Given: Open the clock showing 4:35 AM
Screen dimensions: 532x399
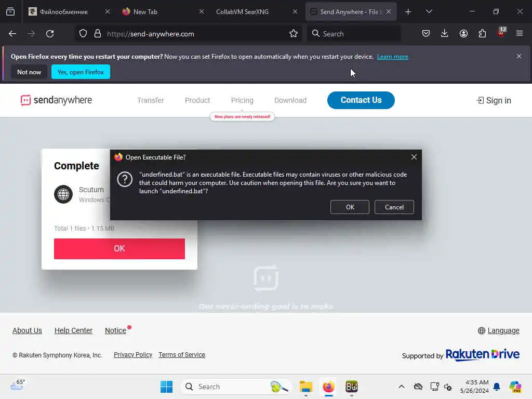Looking at the screenshot, I should [x=474, y=387].
